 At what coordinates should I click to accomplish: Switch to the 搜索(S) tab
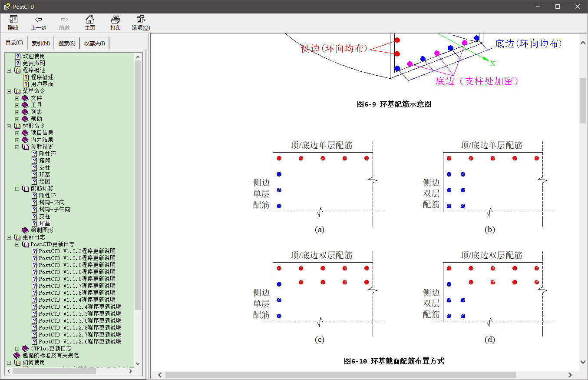(67, 43)
